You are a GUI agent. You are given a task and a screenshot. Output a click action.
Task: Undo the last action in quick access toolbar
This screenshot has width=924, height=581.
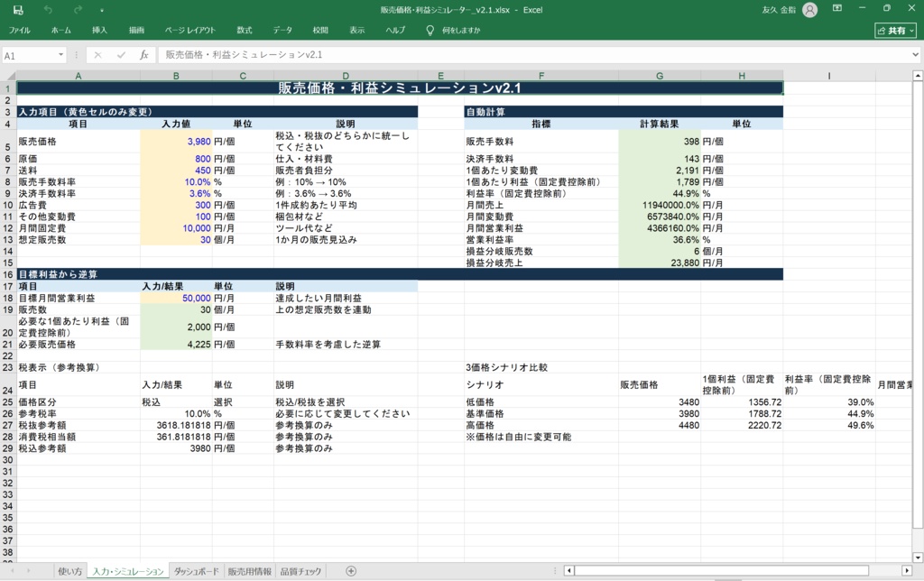[49, 10]
